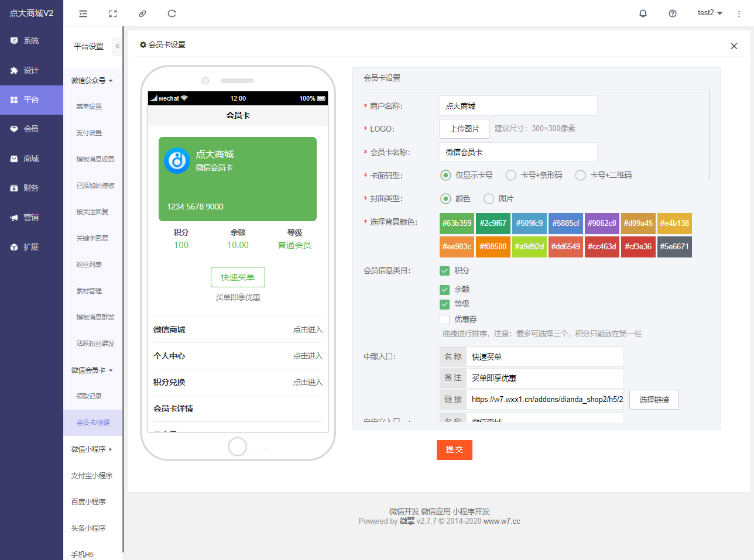Image resolution: width=754 pixels, height=560 pixels.
Task: Pick the #63b359 green color swatch
Action: (x=457, y=223)
